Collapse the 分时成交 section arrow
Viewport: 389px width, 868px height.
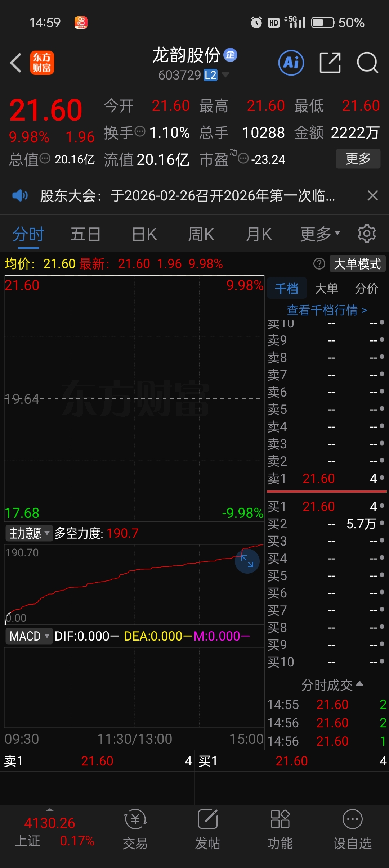[359, 683]
